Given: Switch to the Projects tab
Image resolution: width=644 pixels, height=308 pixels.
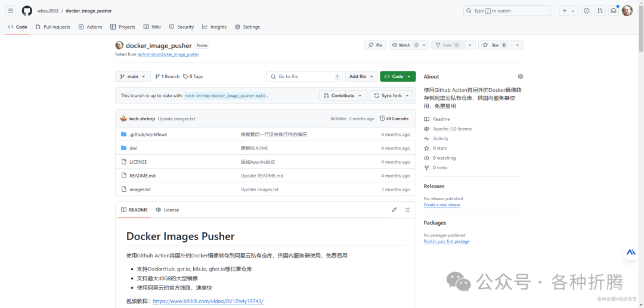Looking at the screenshot, I should [123, 27].
